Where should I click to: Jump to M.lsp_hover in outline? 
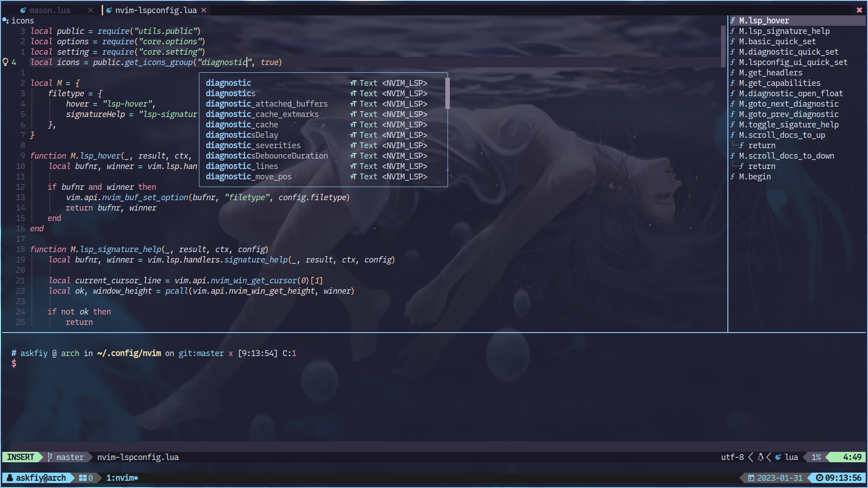pyautogui.click(x=764, y=20)
